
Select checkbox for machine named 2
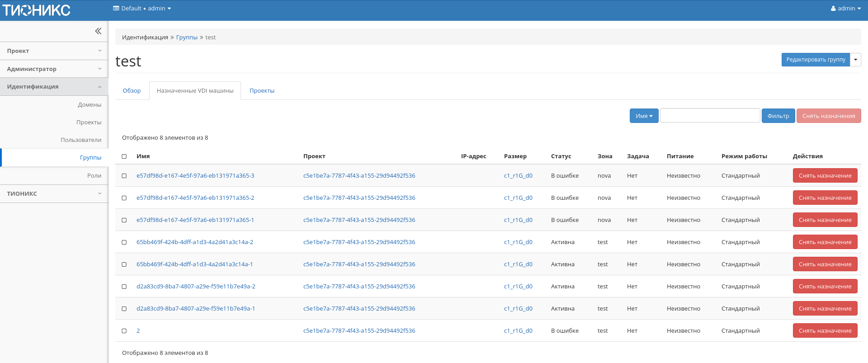[124, 331]
